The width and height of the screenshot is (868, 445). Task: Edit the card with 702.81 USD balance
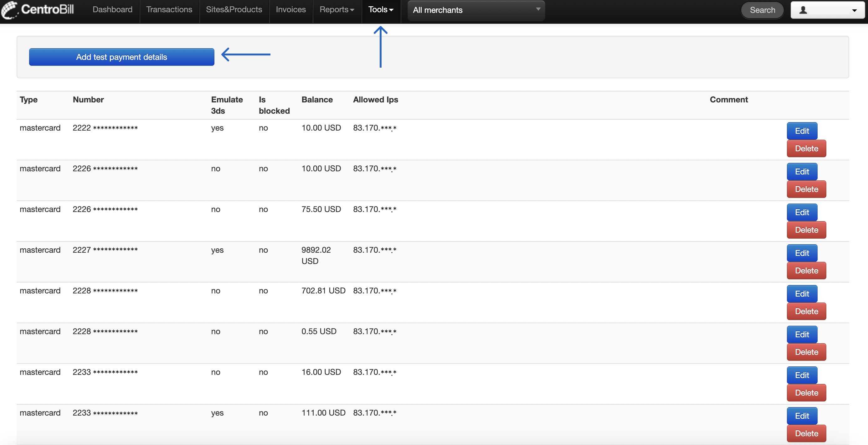pos(802,294)
